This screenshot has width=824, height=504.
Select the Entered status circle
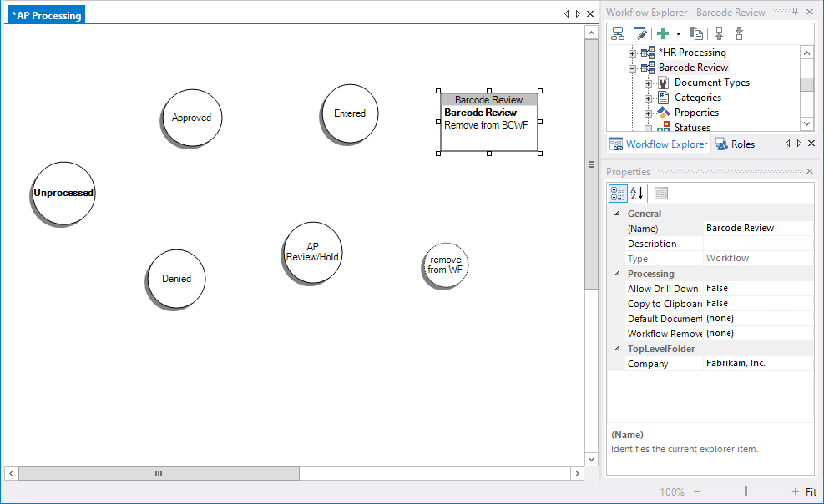click(350, 113)
